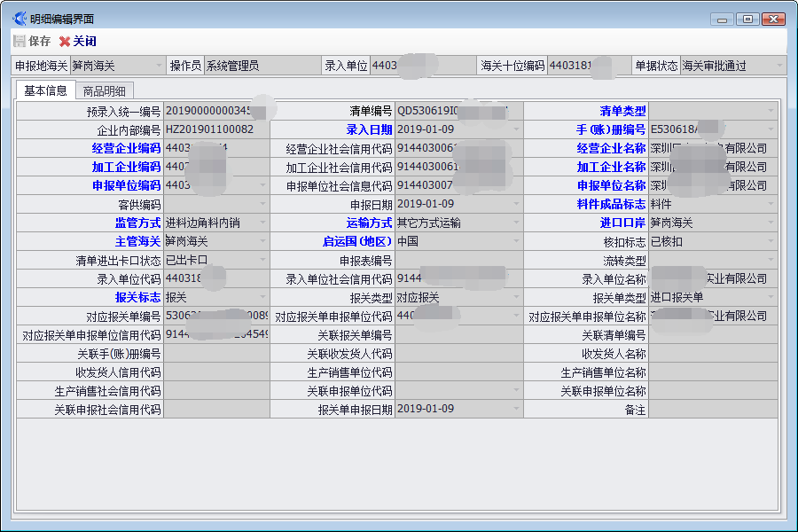Image resolution: width=798 pixels, height=532 pixels.
Task: Expand the 核扣标志 dropdown showing 已核扣
Action: click(x=772, y=241)
